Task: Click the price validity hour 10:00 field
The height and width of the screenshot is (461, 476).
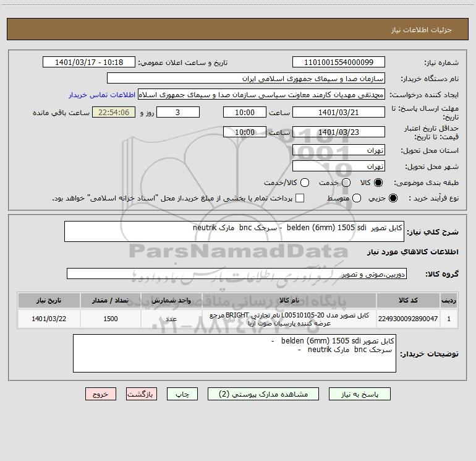Action: pos(245,132)
